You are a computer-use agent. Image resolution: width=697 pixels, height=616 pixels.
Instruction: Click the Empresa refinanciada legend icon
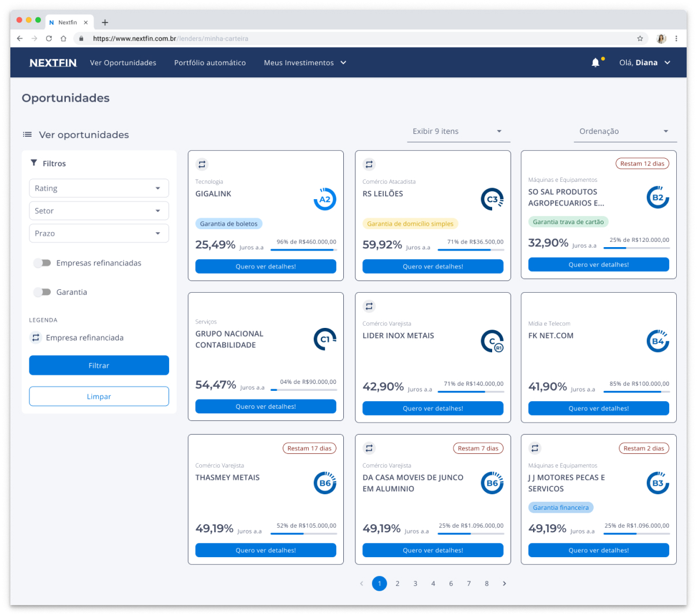point(36,338)
